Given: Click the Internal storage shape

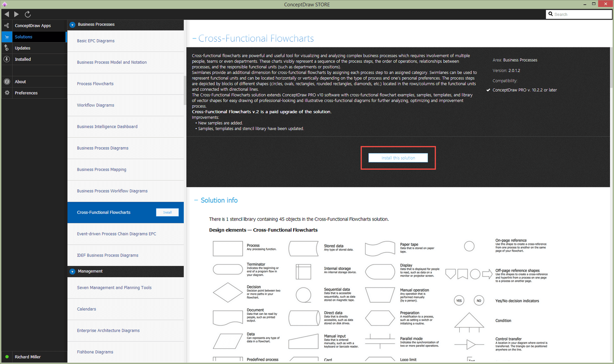Looking at the screenshot, I should point(303,272).
